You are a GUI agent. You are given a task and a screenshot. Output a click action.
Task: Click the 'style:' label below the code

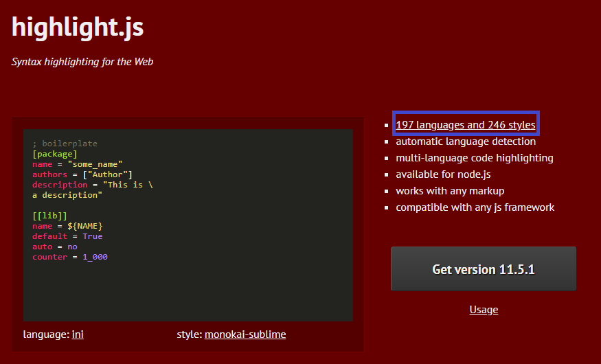(190, 334)
